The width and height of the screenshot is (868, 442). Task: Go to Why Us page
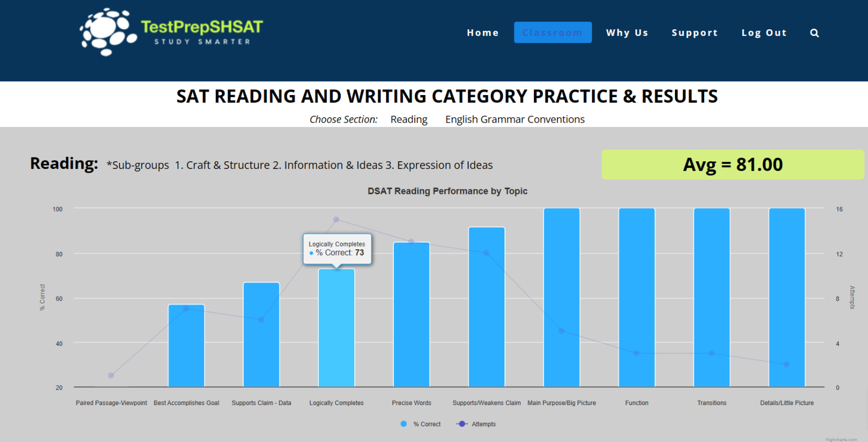[x=627, y=33]
